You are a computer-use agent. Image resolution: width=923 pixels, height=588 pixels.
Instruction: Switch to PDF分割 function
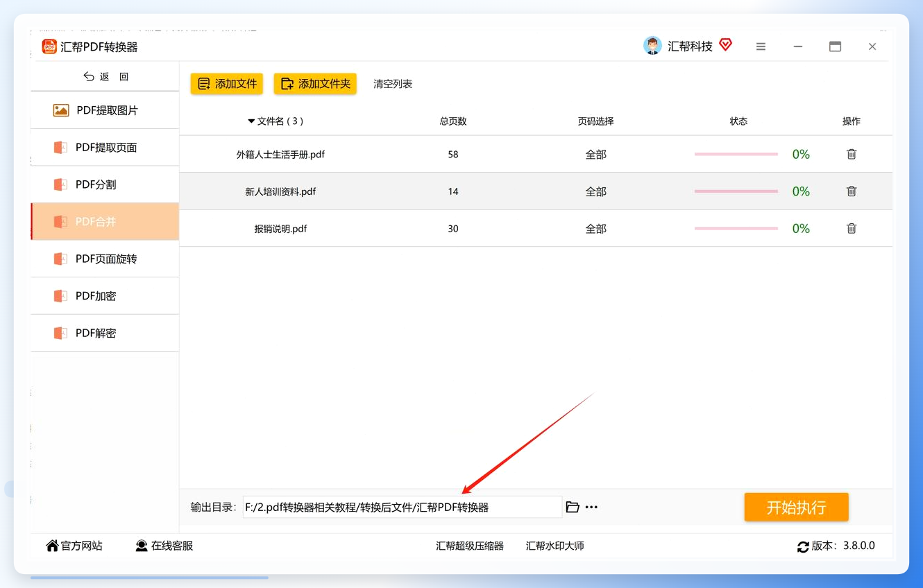pyautogui.click(x=105, y=184)
